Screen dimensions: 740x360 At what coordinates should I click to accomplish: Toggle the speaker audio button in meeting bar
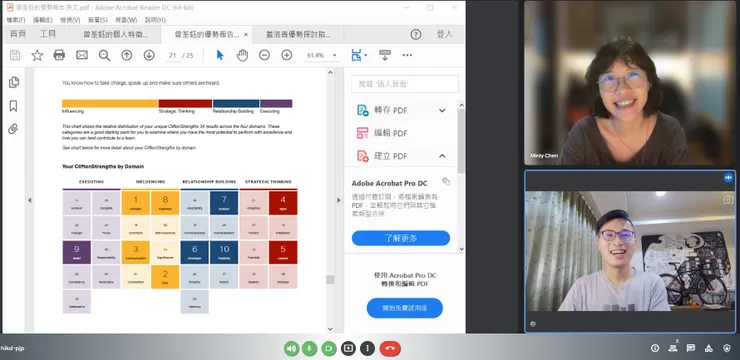click(292, 348)
